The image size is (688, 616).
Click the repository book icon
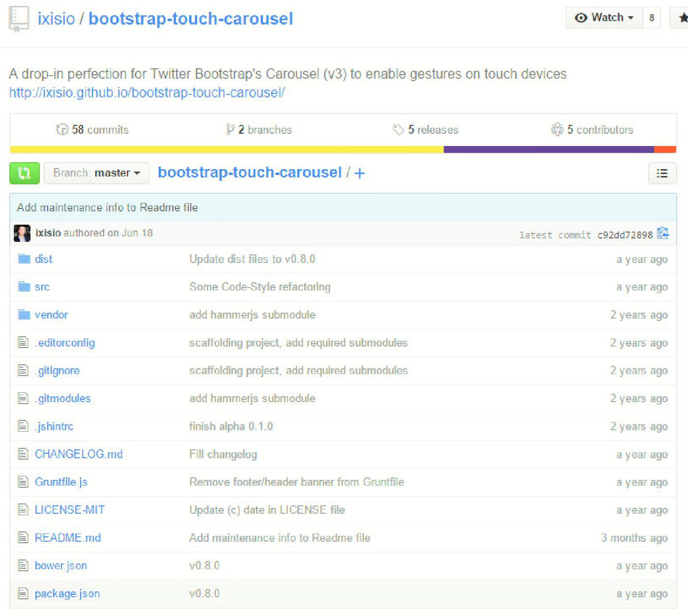(19, 19)
